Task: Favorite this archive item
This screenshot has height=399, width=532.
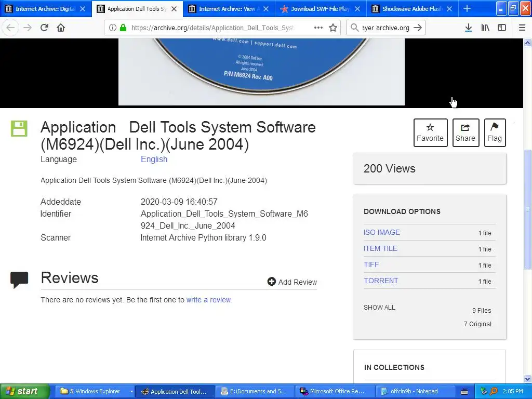Action: [x=430, y=132]
